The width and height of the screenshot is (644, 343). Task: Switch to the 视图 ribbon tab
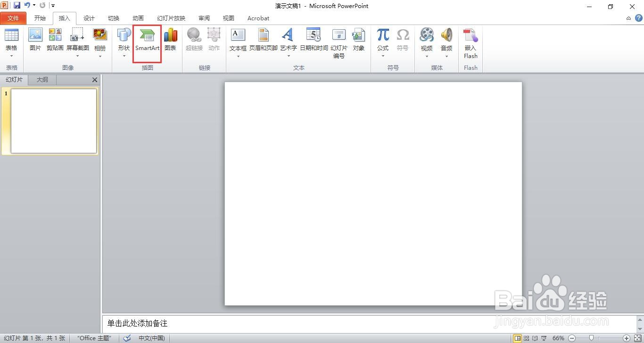[229, 18]
